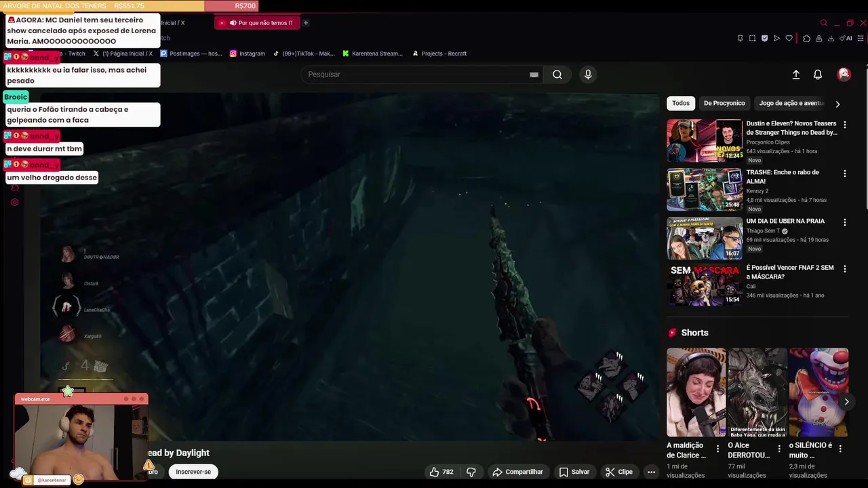The height and width of the screenshot is (488, 868).
Task: Open options menu for the TRASHE video
Action: (844, 174)
